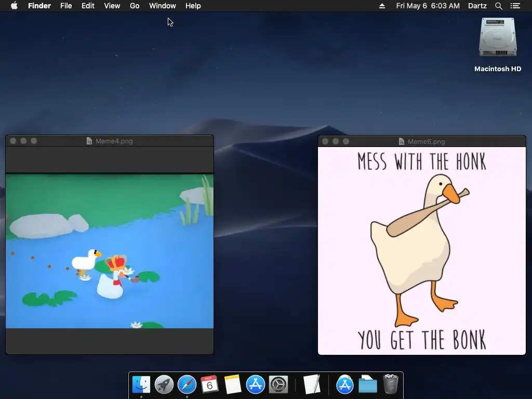This screenshot has height=399, width=532.
Task: Click the Meme4.png window title text
Action: pos(114,141)
